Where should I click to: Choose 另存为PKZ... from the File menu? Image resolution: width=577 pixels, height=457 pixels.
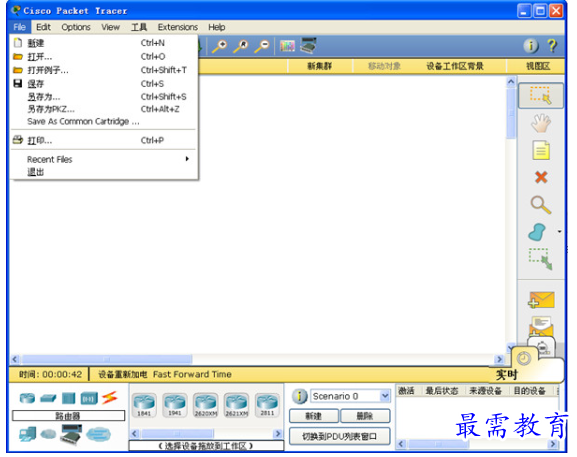[x=104, y=109]
